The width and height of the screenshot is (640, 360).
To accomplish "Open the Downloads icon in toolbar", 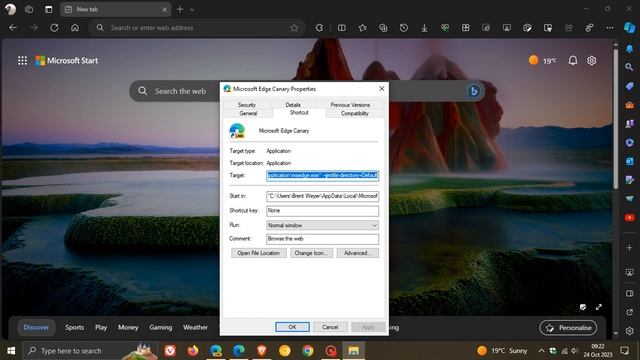I will pyautogui.click(x=424, y=28).
